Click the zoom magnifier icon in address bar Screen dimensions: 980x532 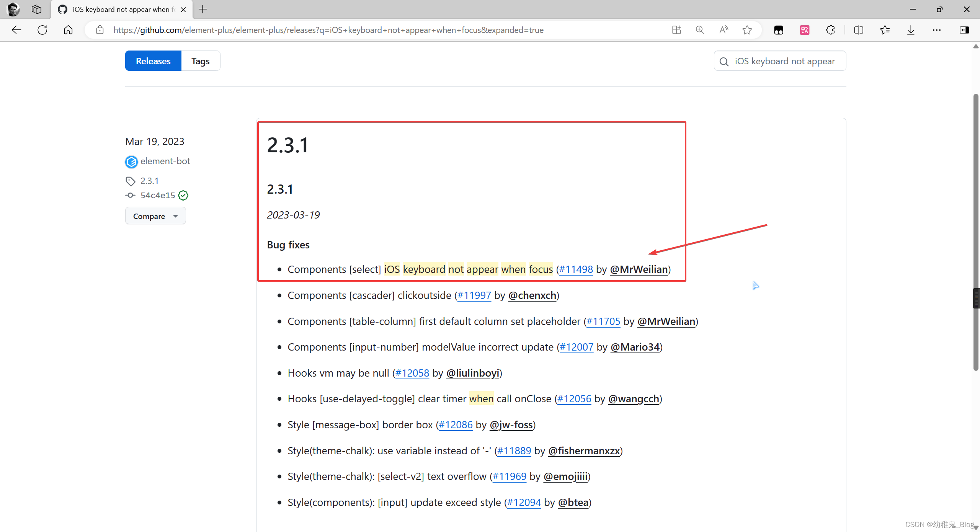point(700,30)
